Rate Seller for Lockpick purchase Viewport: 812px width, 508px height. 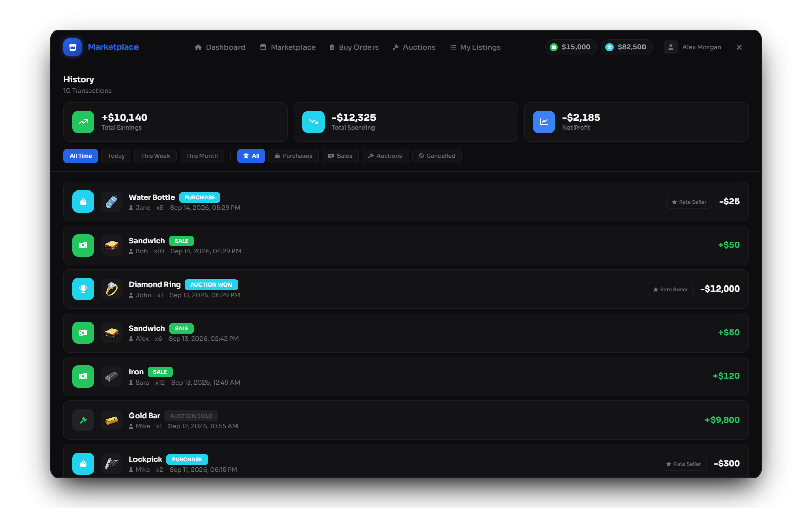(x=684, y=464)
